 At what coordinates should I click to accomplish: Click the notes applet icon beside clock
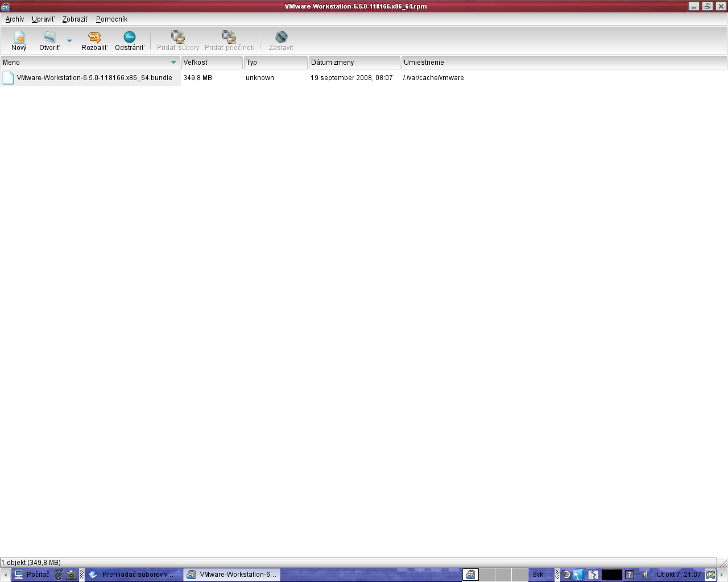710,575
